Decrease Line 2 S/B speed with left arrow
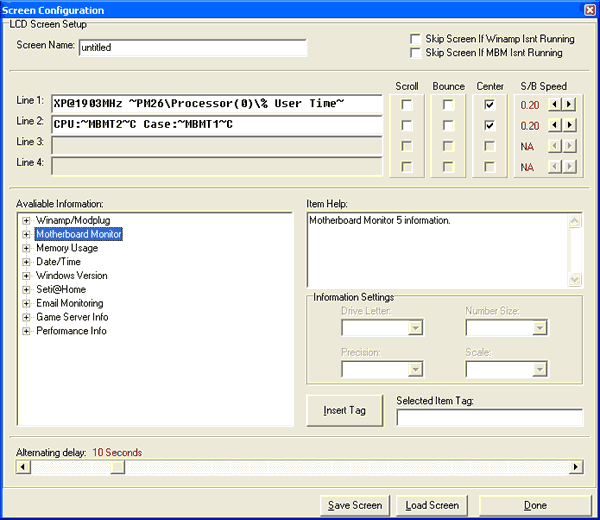Viewport: 600px width, 520px height. pos(554,125)
